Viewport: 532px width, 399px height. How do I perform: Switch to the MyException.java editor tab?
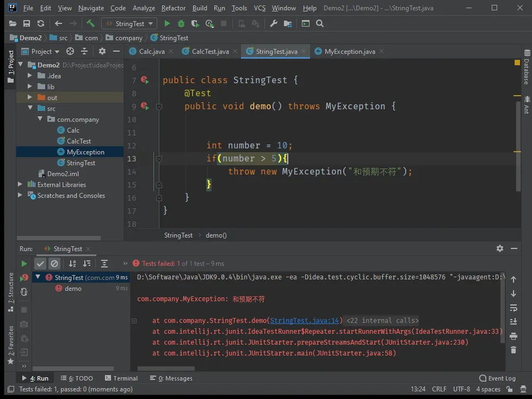pos(349,51)
